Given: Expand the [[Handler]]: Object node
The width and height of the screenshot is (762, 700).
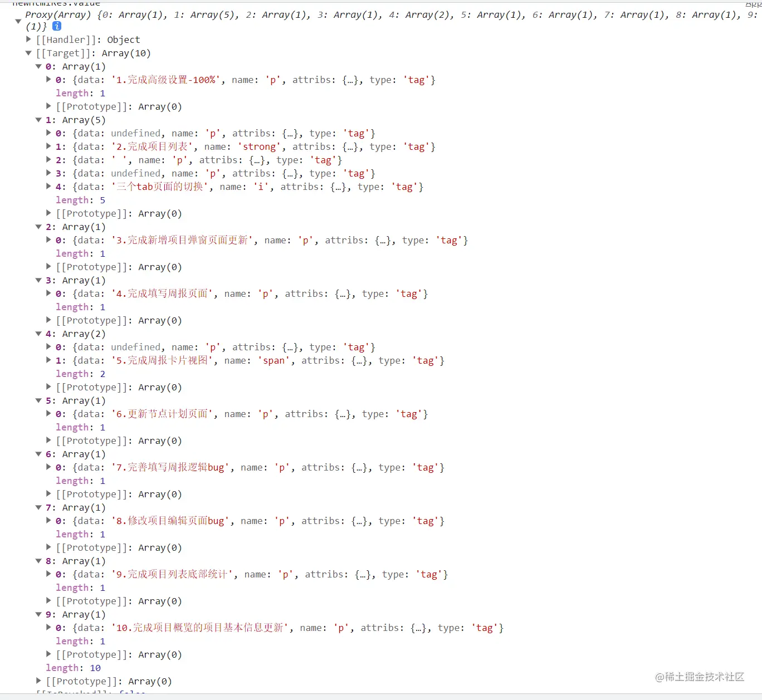Looking at the screenshot, I should coord(28,40).
